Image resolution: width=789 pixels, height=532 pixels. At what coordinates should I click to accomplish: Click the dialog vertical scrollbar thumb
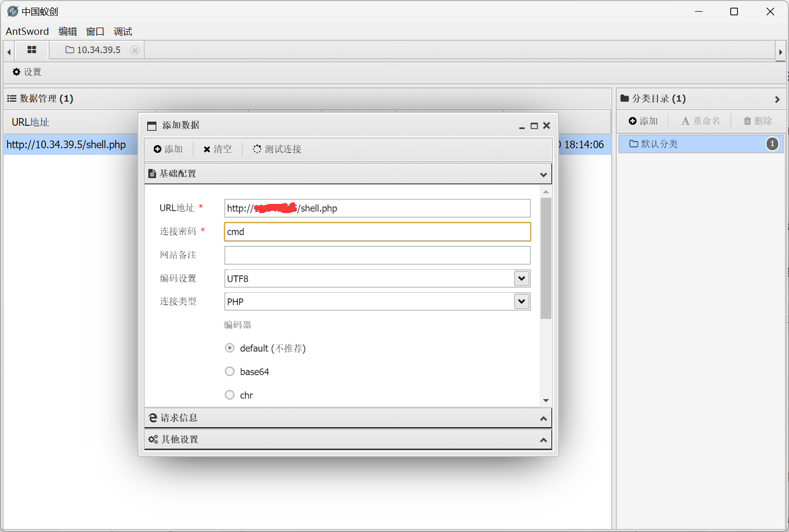pos(546,258)
